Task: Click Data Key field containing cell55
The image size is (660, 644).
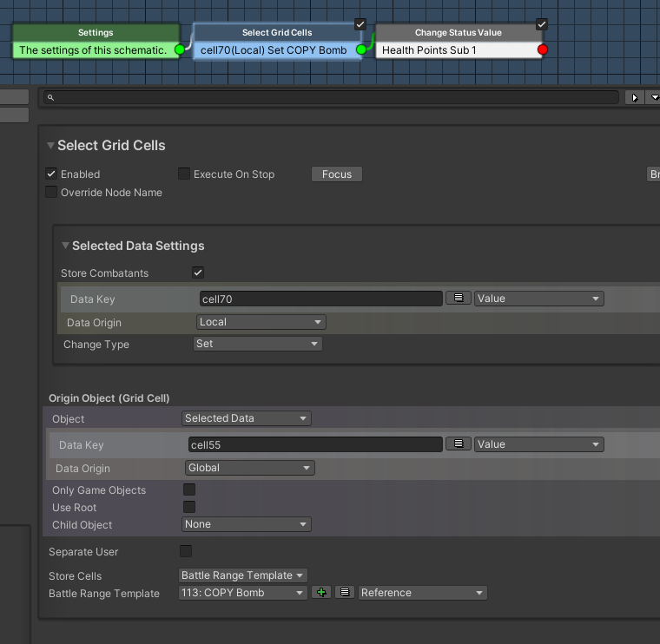Action: coord(315,444)
